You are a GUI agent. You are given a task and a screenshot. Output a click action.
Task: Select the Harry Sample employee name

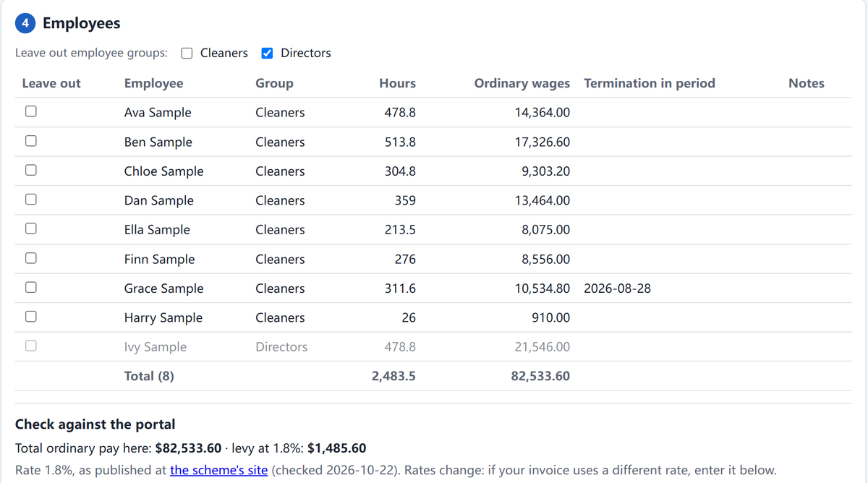point(163,317)
